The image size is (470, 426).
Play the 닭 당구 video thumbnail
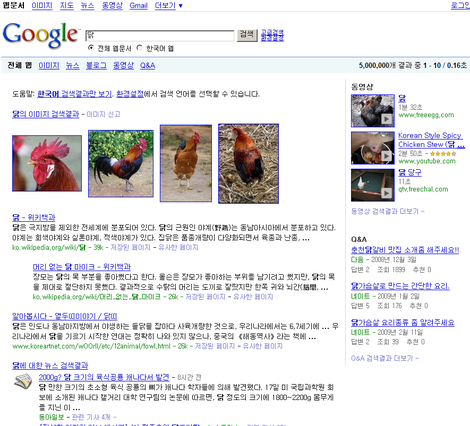373,185
